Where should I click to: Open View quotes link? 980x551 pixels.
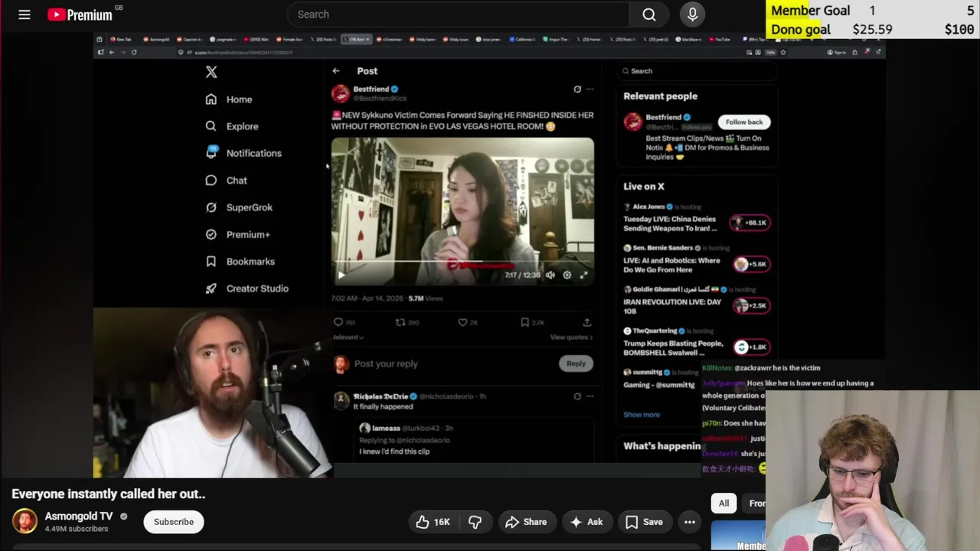pyautogui.click(x=571, y=337)
